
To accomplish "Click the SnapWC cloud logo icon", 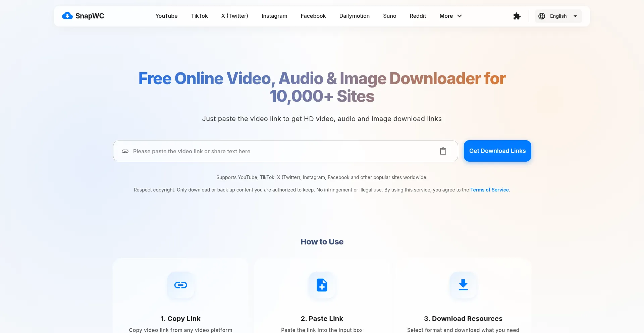I will tap(67, 16).
